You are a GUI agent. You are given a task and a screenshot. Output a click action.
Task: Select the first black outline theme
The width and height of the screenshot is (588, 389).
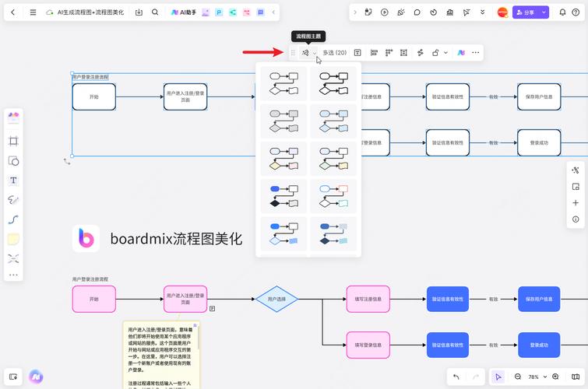pyautogui.click(x=283, y=83)
